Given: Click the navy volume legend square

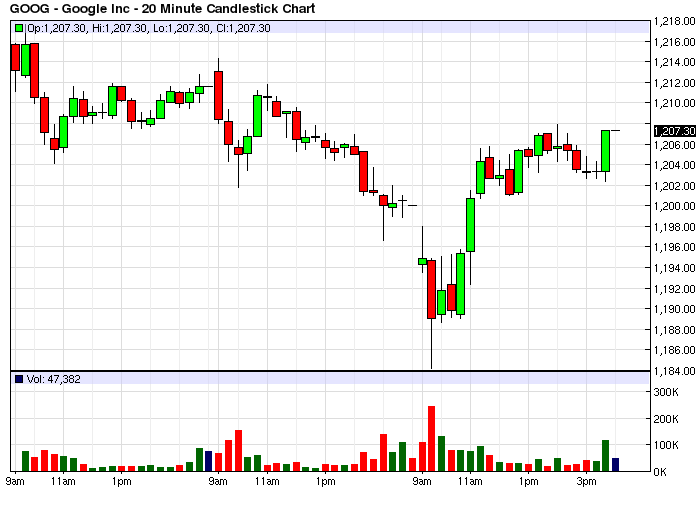Looking at the screenshot, I should pos(19,379).
